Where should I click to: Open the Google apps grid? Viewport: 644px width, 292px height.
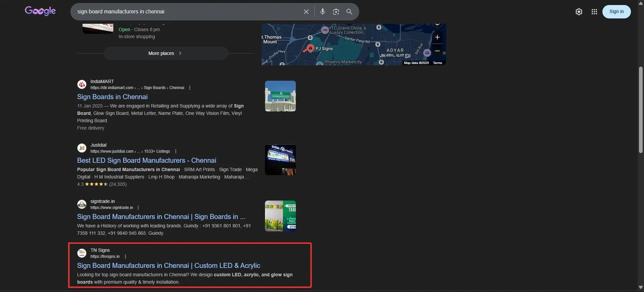[594, 12]
